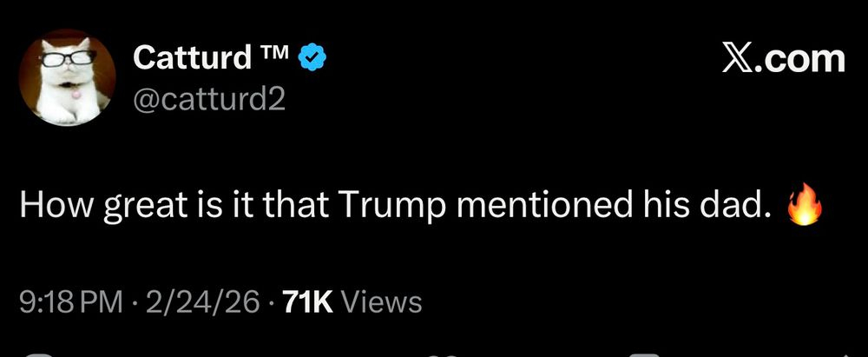Viewport: 868px width, 357px height.
Task: Visit the @catturd2 handle link
Action: click(208, 101)
